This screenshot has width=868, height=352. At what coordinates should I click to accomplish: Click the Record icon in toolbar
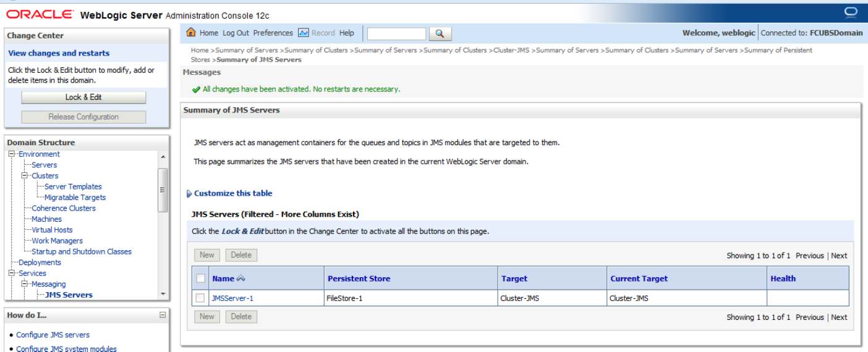click(303, 33)
